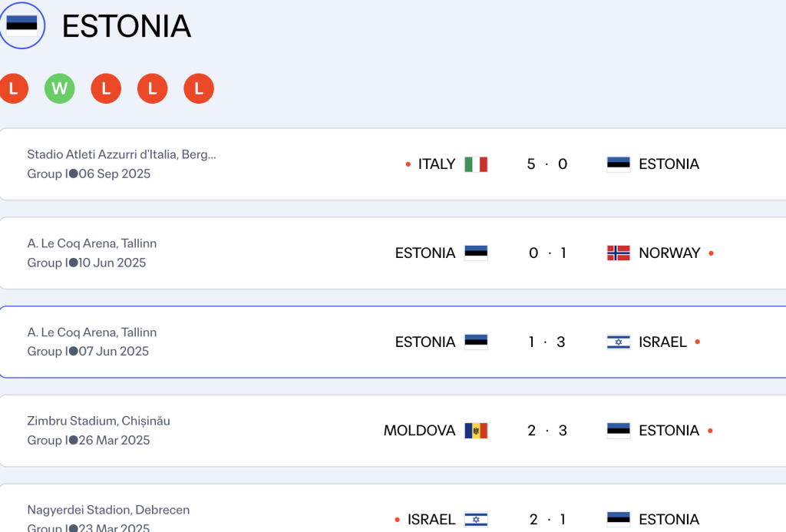Open the Italy 5-0 Estonia match score

(x=547, y=164)
